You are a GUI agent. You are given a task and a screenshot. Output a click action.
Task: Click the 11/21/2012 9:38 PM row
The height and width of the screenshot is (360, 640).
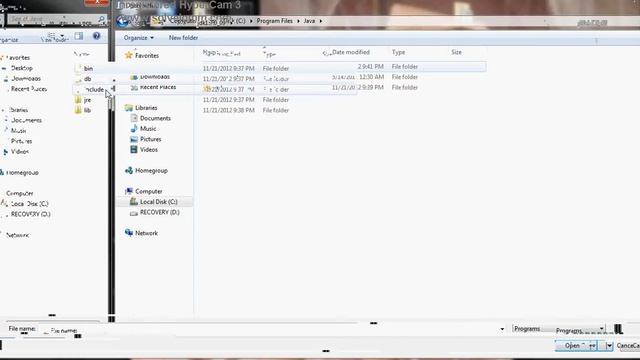click(x=246, y=110)
